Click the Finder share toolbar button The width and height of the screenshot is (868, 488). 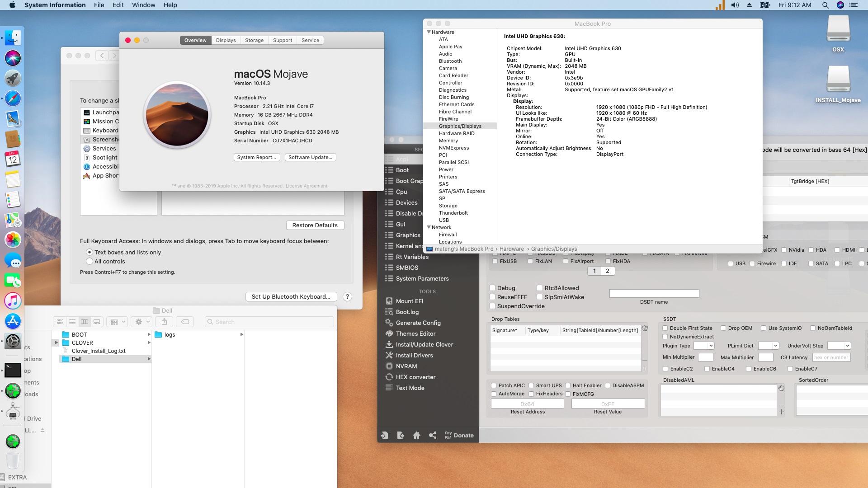(164, 322)
